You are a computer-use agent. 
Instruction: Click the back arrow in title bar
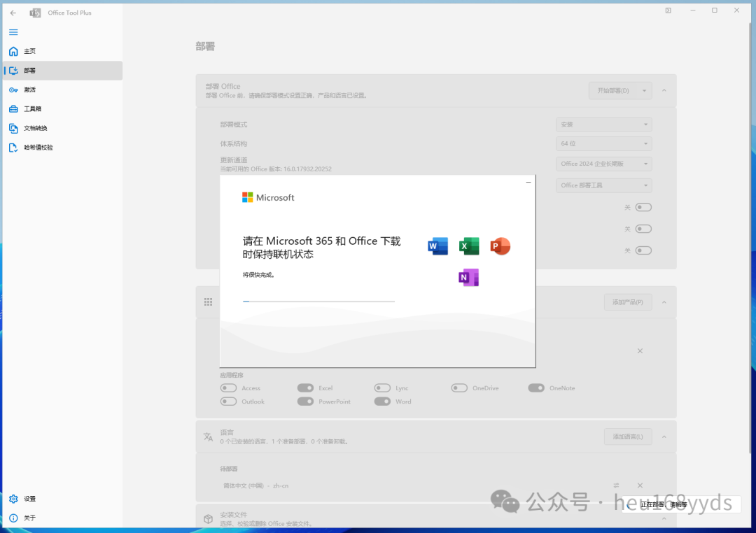point(13,13)
